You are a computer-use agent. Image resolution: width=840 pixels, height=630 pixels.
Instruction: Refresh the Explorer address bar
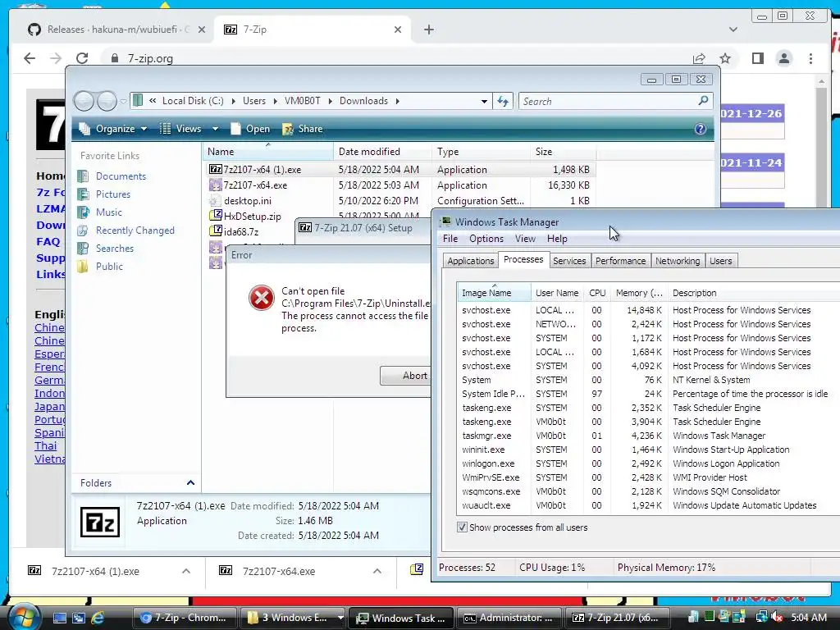503,101
